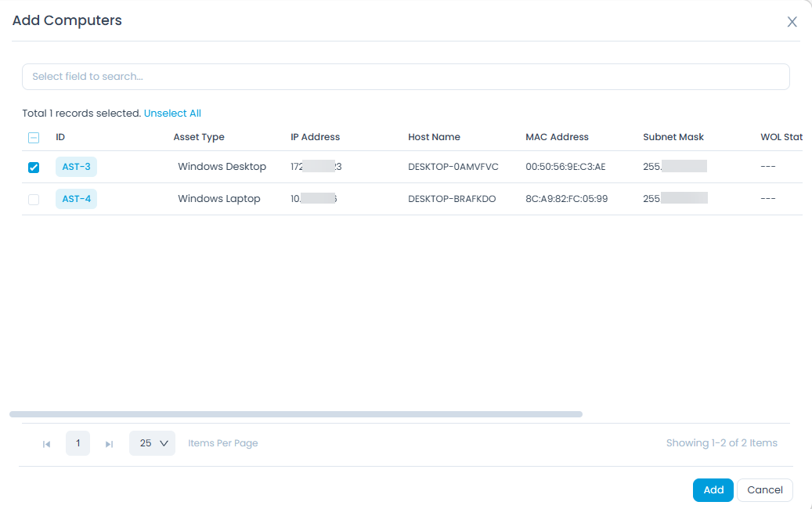Image resolution: width=812 pixels, height=509 pixels.
Task: Click the IP Address column header
Action: click(315, 137)
